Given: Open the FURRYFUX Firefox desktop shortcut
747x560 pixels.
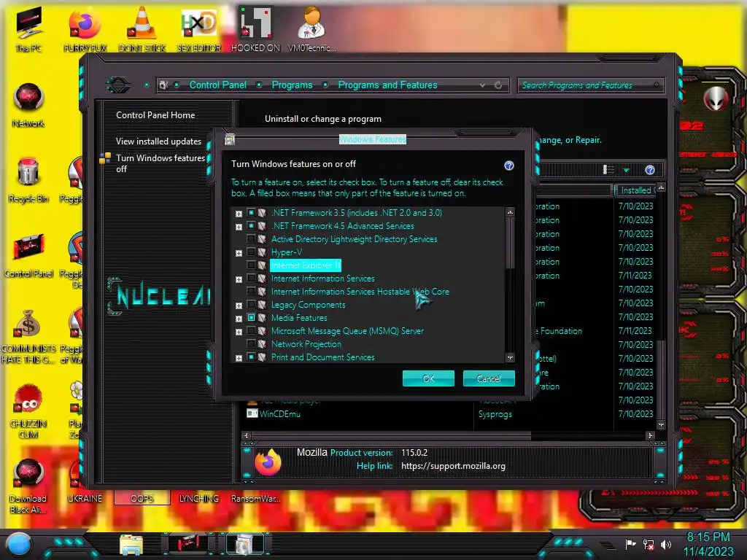Looking at the screenshot, I should click(85, 28).
